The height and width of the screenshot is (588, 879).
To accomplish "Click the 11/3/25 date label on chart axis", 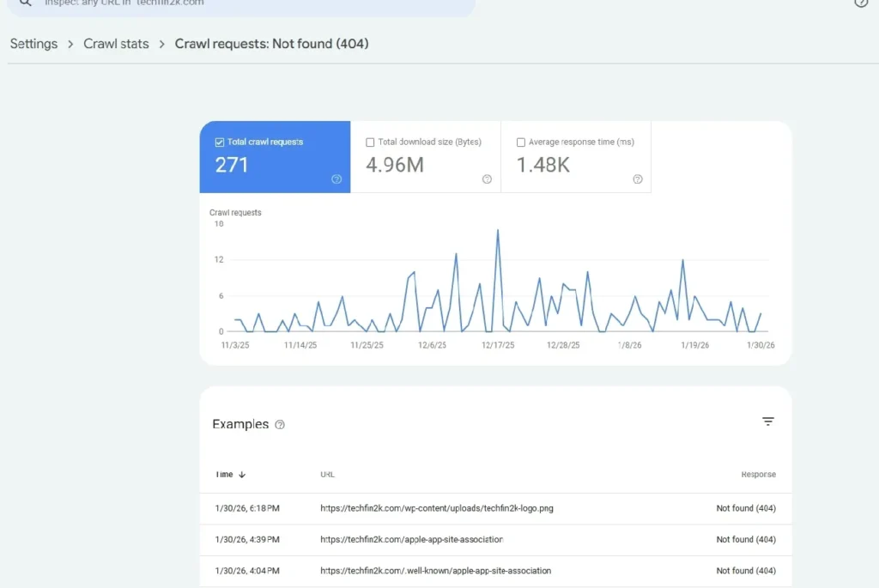I will coord(235,345).
